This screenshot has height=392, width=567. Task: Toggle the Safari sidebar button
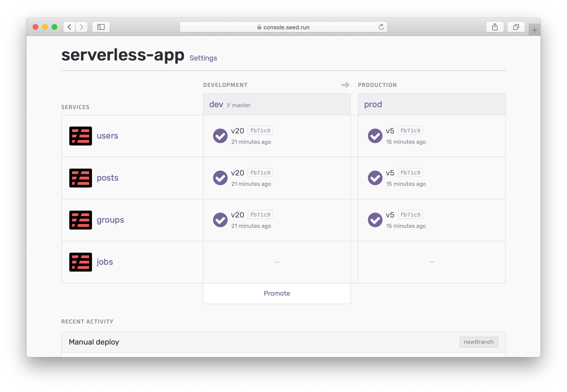(101, 27)
